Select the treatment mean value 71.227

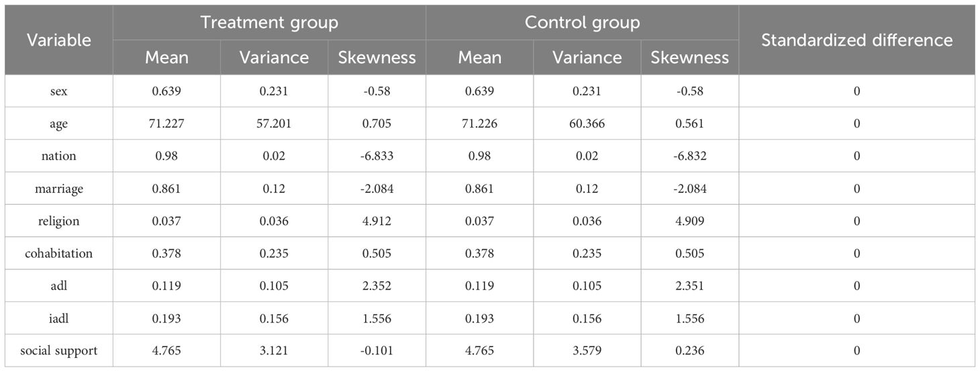pos(166,124)
